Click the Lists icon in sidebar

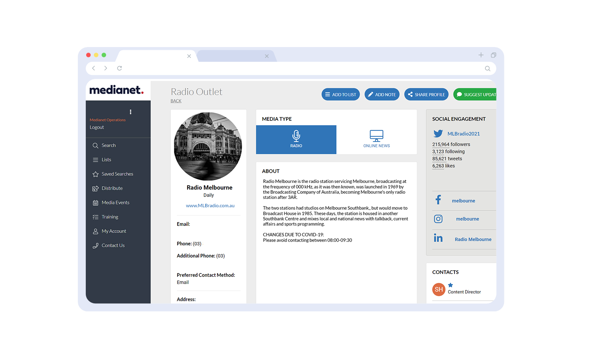click(95, 160)
